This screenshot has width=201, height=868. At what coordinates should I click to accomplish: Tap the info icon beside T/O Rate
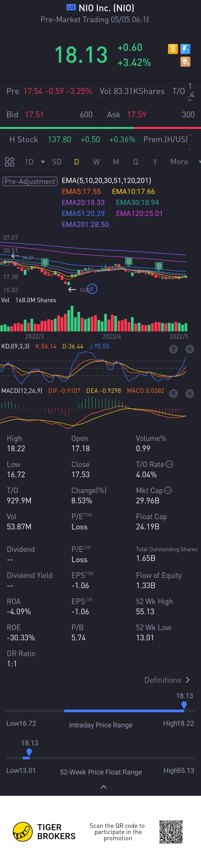[169, 464]
